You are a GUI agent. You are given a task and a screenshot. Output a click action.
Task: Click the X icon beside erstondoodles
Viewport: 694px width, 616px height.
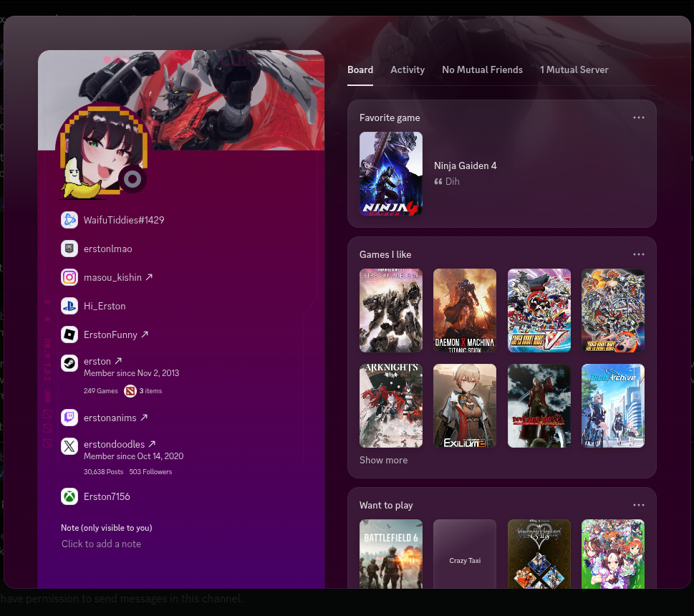click(69, 446)
